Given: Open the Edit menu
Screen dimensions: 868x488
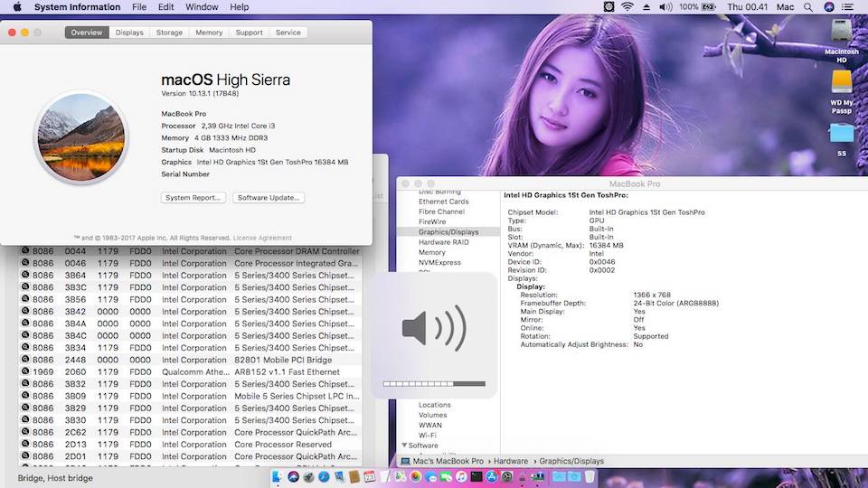Looking at the screenshot, I should pos(165,7).
